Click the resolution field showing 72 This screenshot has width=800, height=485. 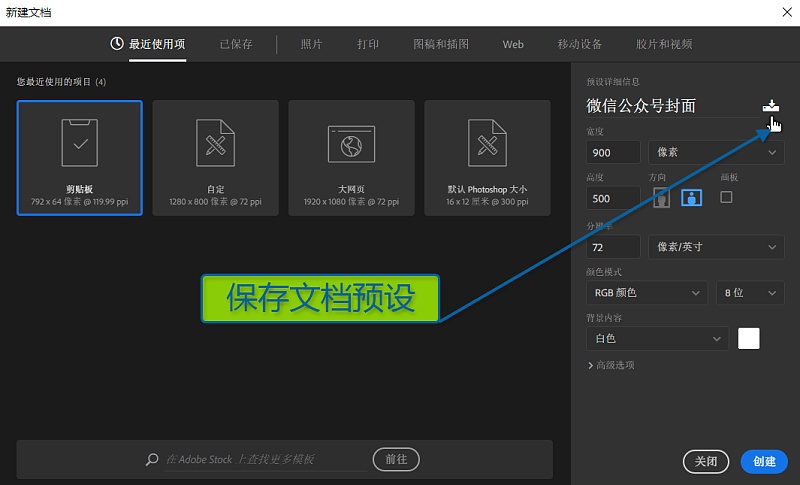pyautogui.click(x=613, y=247)
